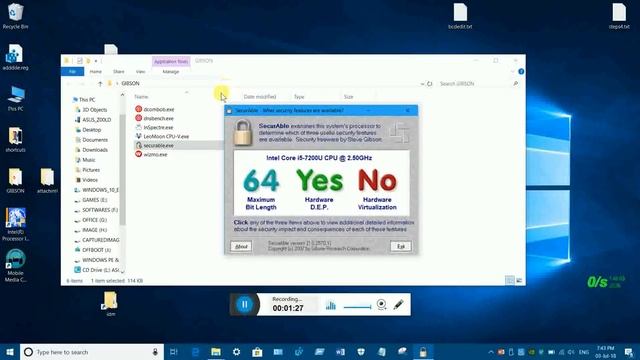This screenshot has height=360, width=640.
Task: Refresh the GIBSON folder view
Action: [x=429, y=84]
